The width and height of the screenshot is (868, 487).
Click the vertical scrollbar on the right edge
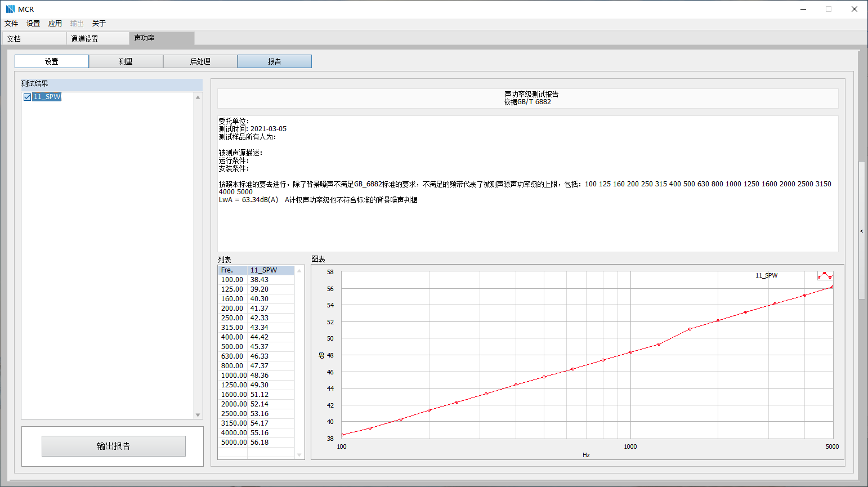pos(861,230)
